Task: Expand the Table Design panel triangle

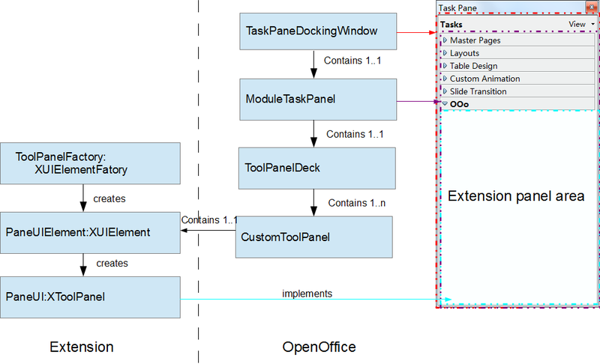Action: (445, 66)
